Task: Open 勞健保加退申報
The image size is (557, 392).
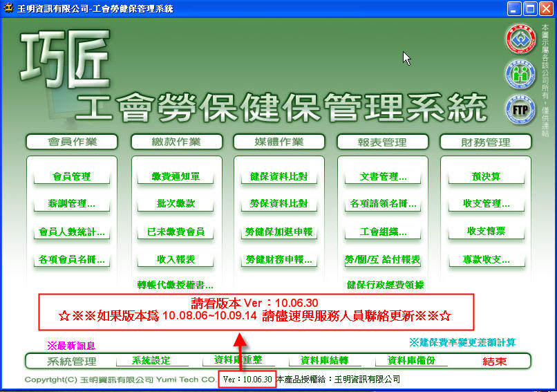Action: [279, 232]
